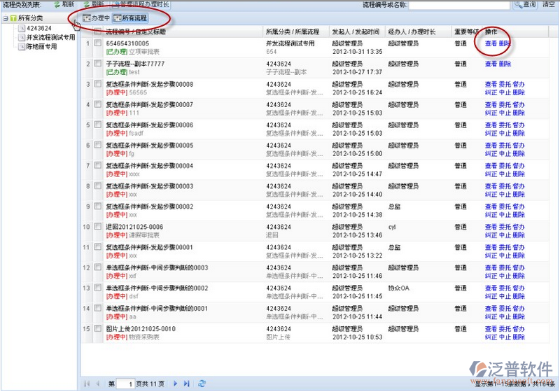The width and height of the screenshot is (560, 392).
Task: Click 删除 link for row 2 子子流程
Action: coord(505,64)
